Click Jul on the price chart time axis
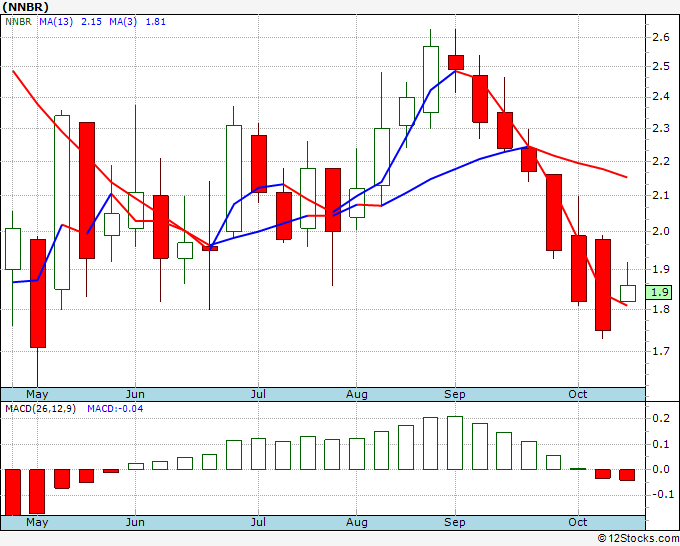This screenshot has height=546, width=680. click(x=258, y=394)
